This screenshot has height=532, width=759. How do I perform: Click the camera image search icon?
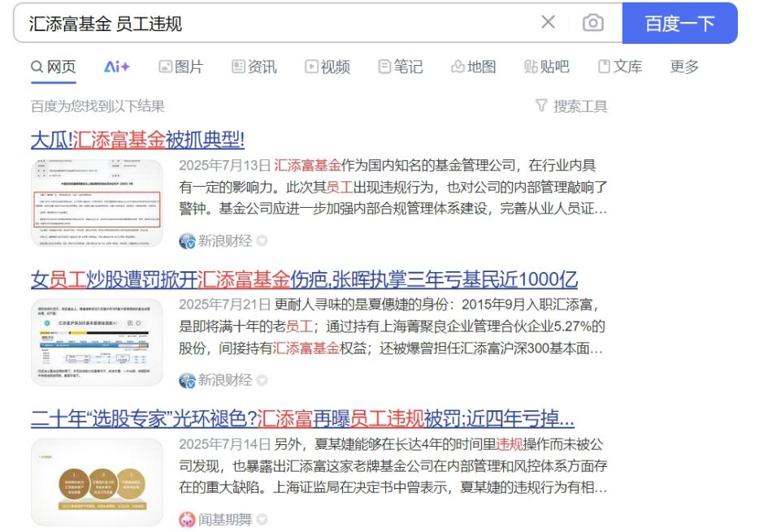click(x=593, y=23)
